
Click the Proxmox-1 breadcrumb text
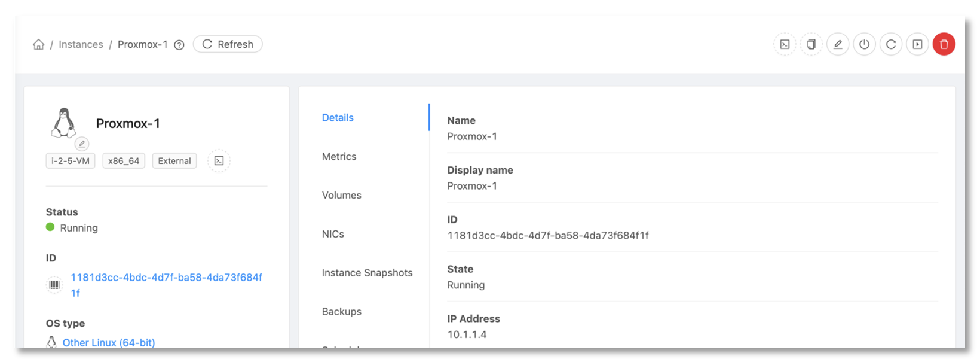(142, 45)
